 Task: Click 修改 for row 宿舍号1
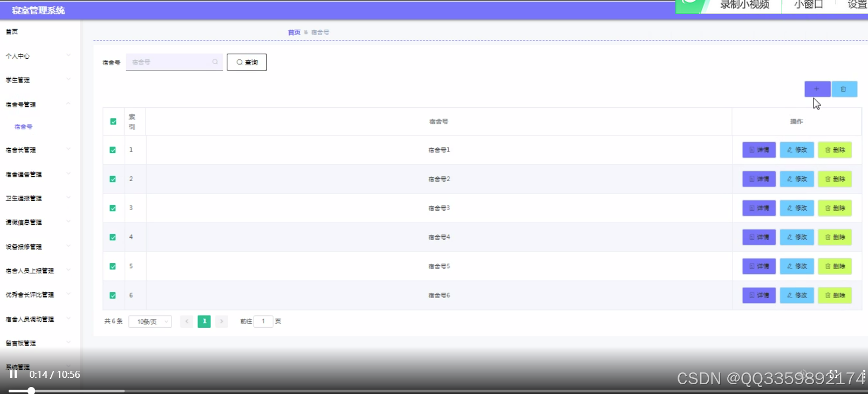click(797, 150)
